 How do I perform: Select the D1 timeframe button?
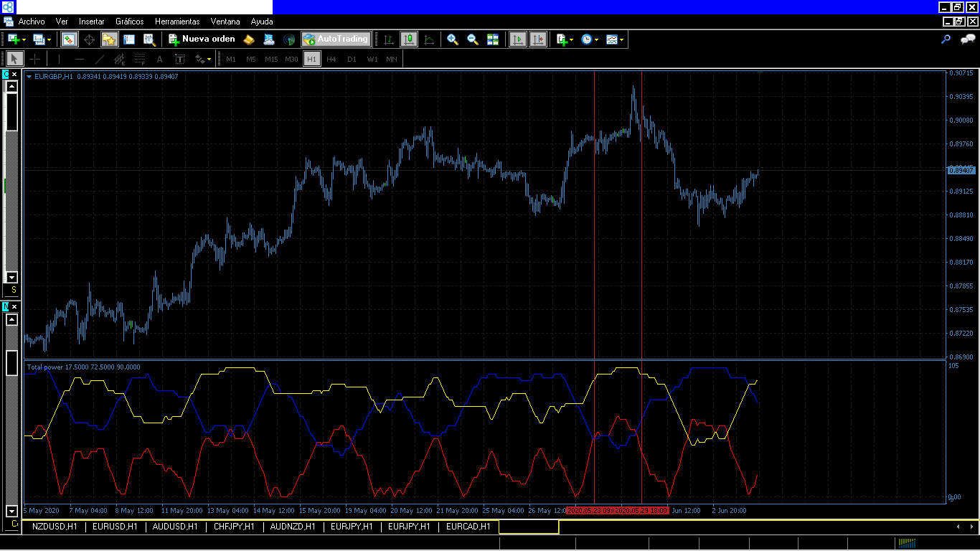pos(352,59)
